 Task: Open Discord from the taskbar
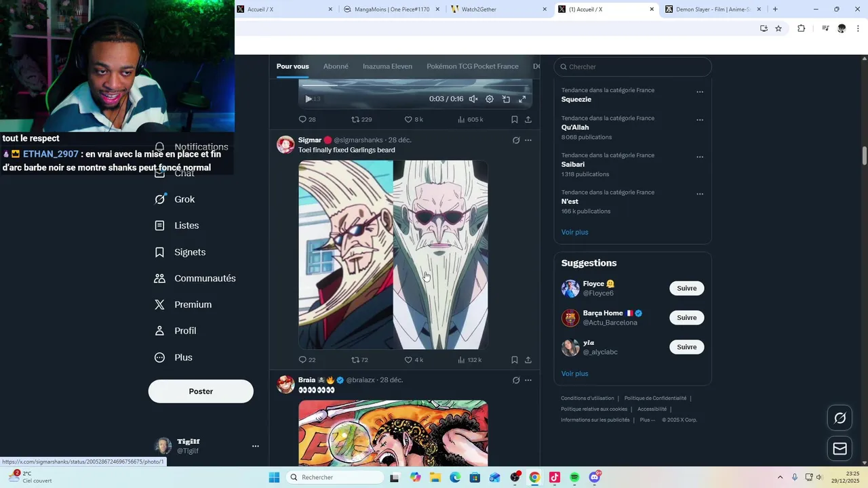pyautogui.click(x=595, y=477)
